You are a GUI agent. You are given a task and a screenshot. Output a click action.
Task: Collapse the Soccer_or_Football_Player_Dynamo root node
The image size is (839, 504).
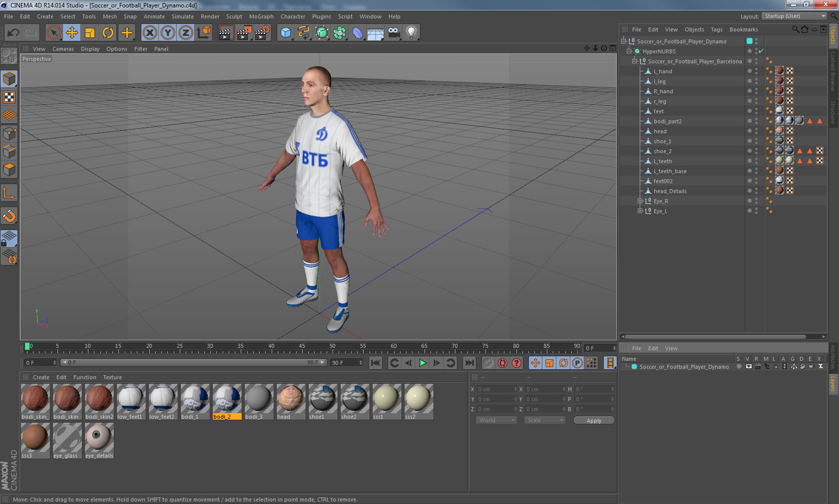(624, 41)
